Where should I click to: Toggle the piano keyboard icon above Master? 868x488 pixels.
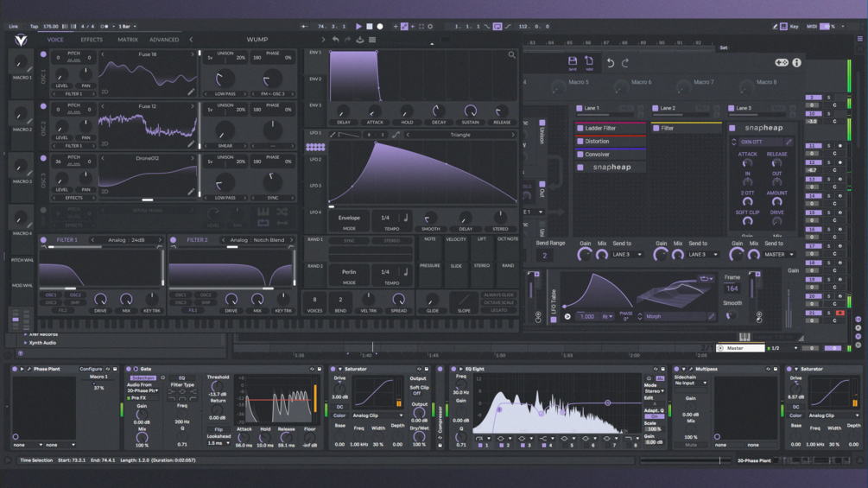click(744, 337)
